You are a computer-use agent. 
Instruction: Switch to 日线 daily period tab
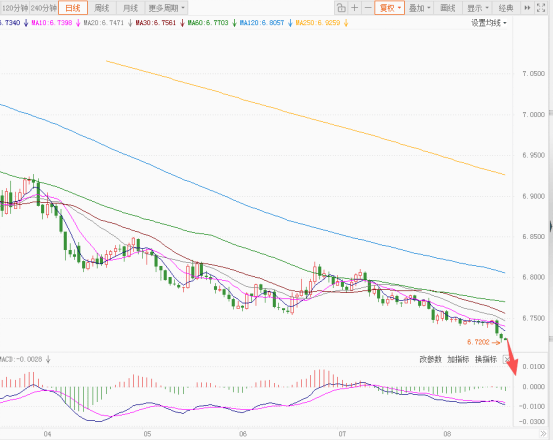(x=73, y=8)
